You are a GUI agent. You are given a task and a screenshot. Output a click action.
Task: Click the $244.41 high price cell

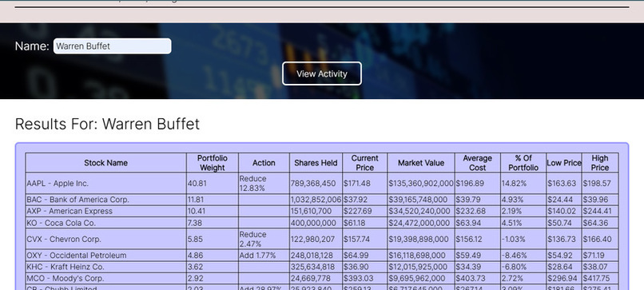[x=600, y=211]
